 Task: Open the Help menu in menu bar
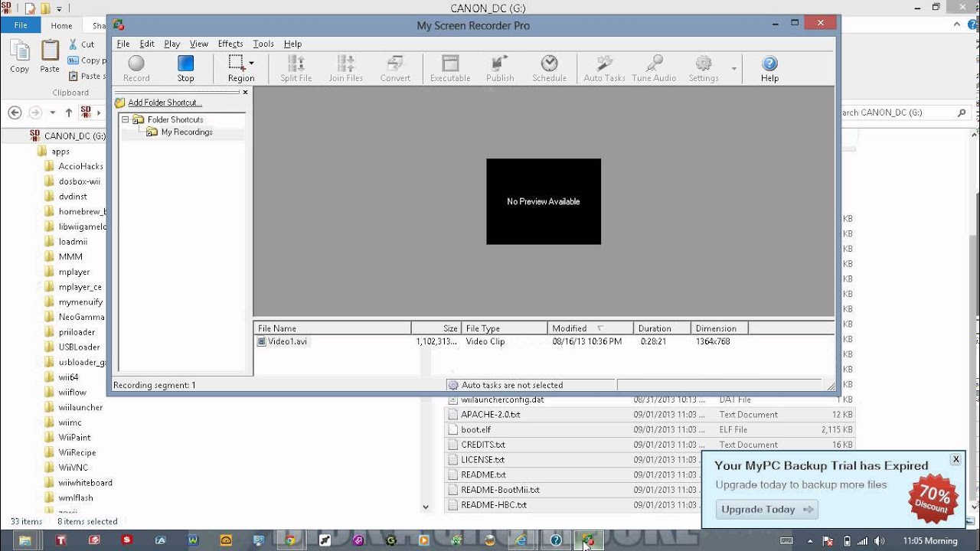292,44
